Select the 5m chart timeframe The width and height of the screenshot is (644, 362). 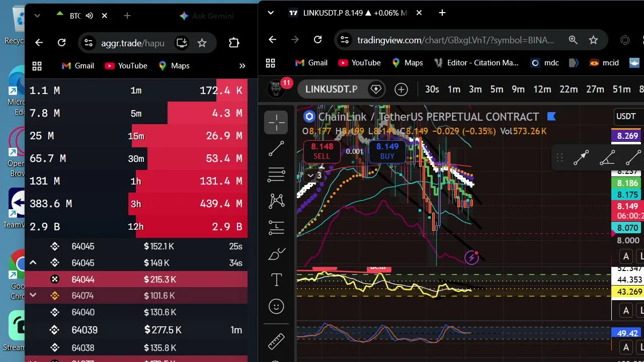click(497, 89)
